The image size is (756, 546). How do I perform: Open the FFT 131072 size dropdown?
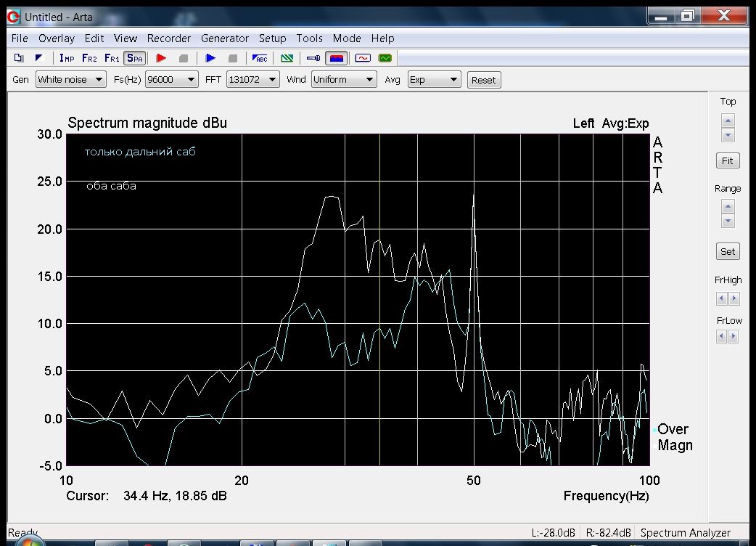pos(252,80)
